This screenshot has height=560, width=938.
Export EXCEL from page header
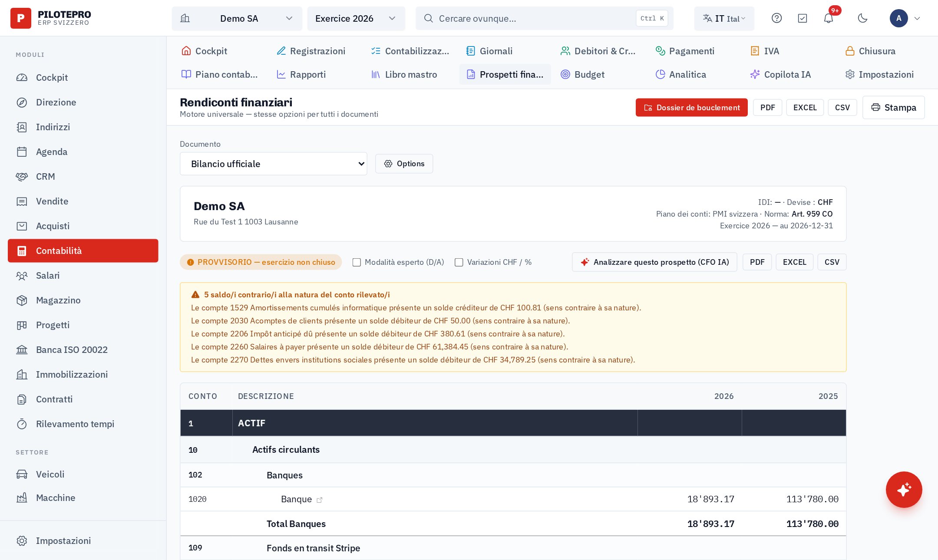point(805,107)
